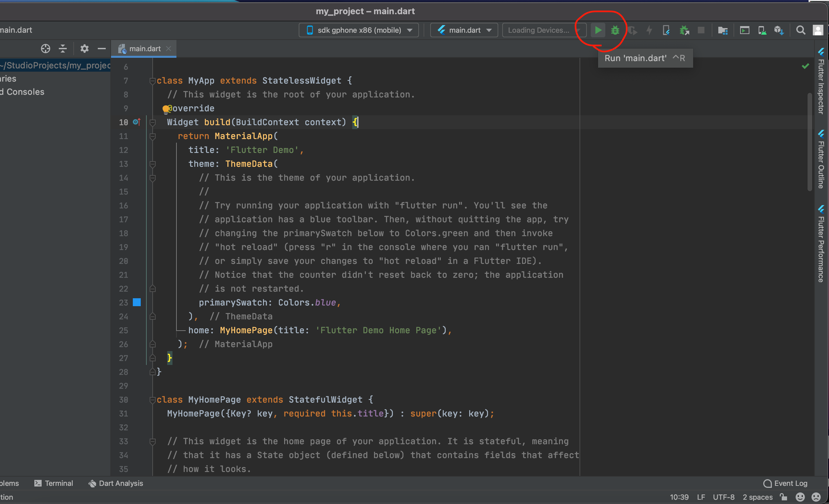Open Search Everywhere magnifier icon
Screen dimensions: 829x504
pyautogui.click(x=801, y=30)
